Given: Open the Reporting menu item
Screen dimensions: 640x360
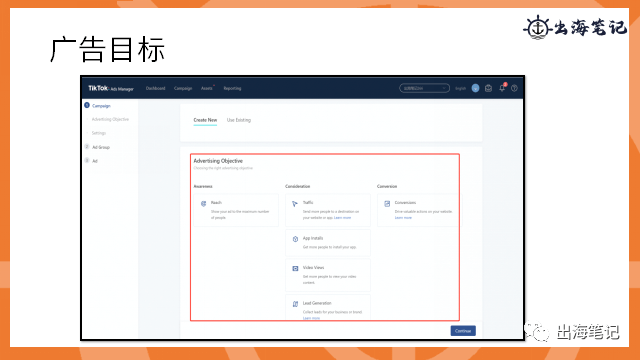Looking at the screenshot, I should [232, 88].
